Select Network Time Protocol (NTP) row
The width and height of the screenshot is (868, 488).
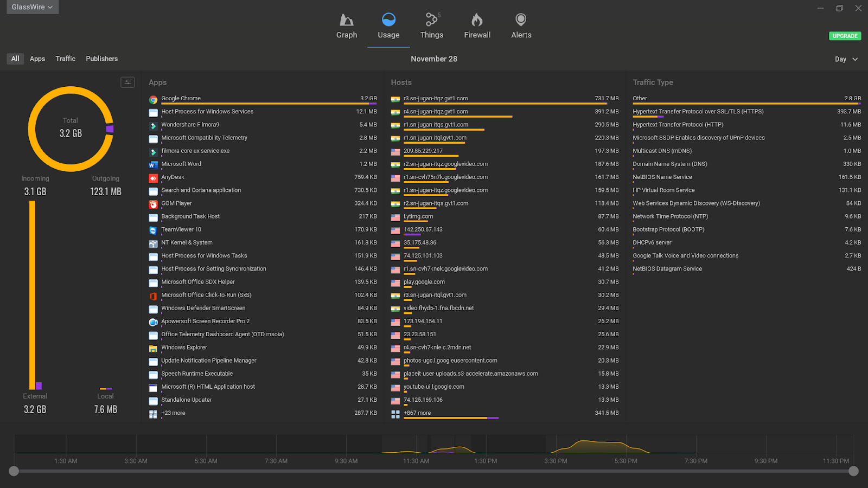746,217
